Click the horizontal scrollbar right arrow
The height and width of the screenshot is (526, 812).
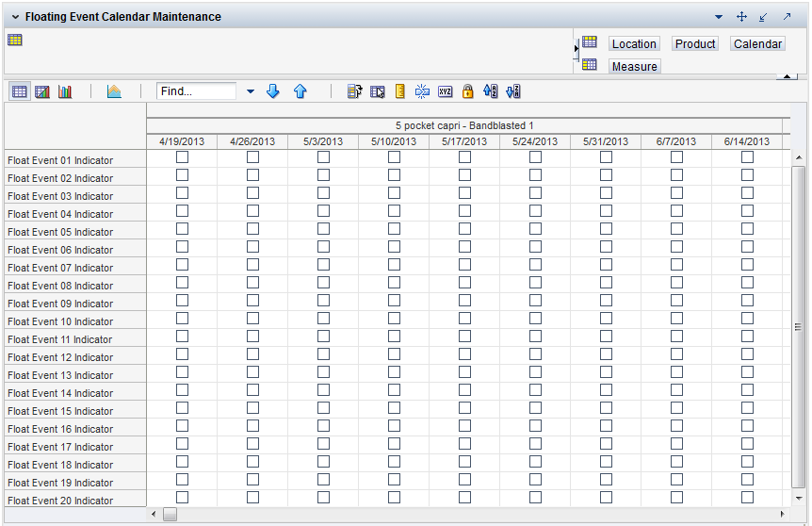[x=782, y=514]
